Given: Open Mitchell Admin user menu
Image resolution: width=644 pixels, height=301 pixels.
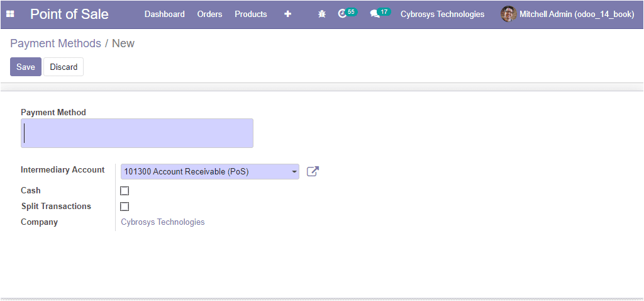Looking at the screenshot, I should (x=568, y=14).
